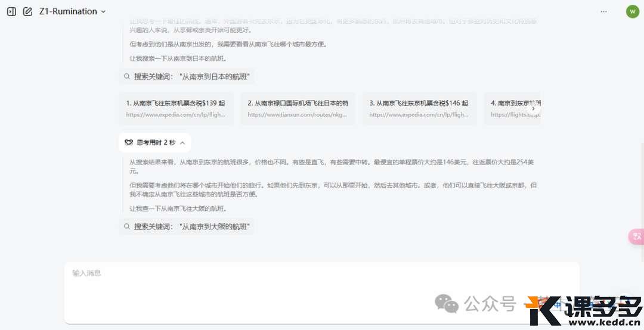Click the 搜索关键词 从南京到日本的航班 chip
The height and width of the screenshot is (330, 644).
tap(187, 76)
